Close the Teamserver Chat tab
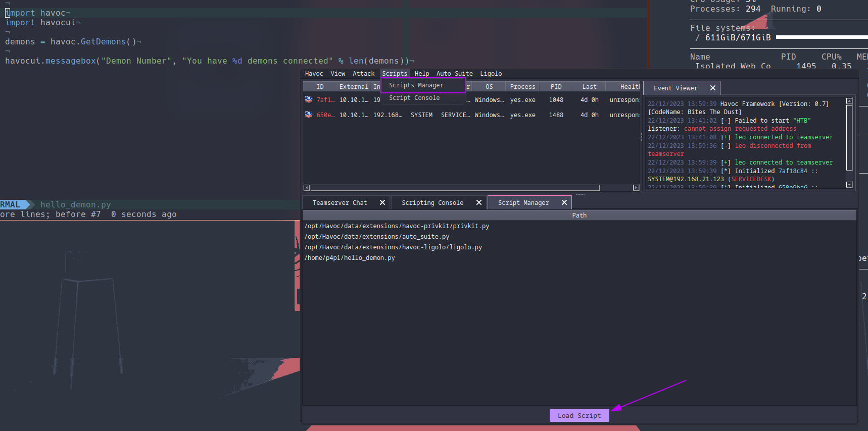Screen dimensions: 868x431 pyautogui.click(x=382, y=202)
